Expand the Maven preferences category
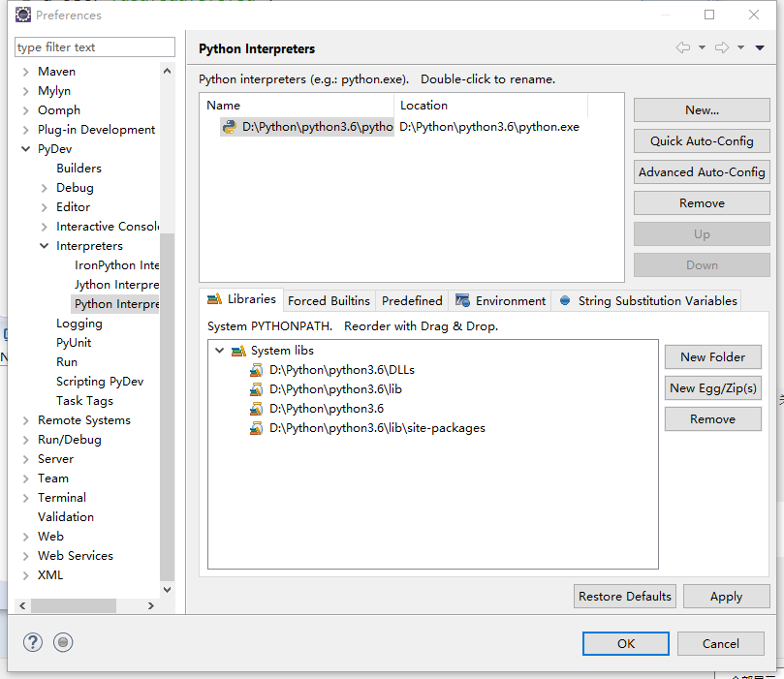 26,72
